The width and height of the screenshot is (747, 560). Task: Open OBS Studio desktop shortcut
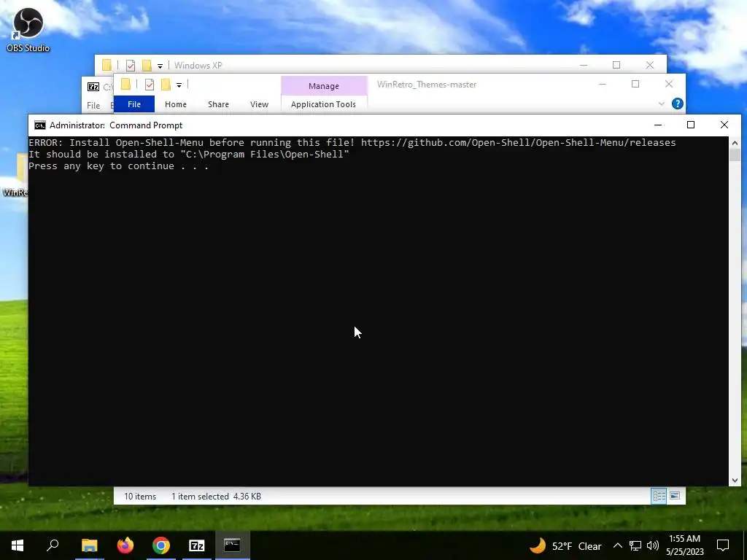click(x=28, y=29)
